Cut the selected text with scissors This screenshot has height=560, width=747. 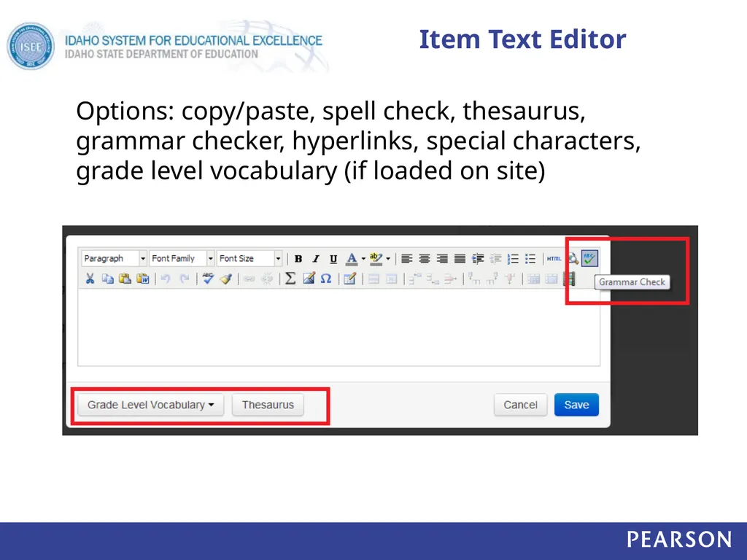90,279
